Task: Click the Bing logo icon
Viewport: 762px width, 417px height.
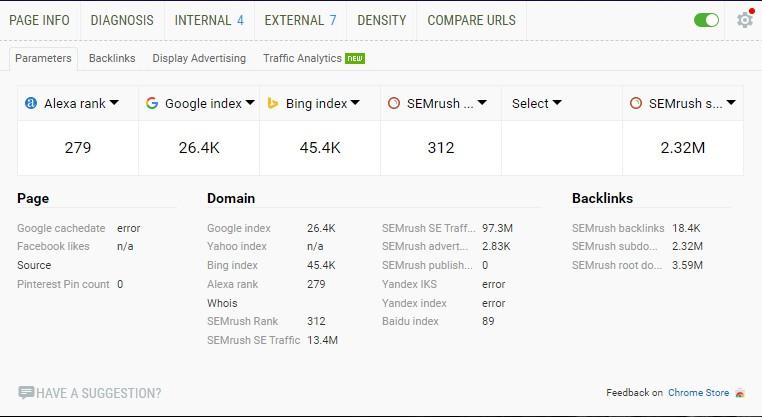Action: [273, 103]
